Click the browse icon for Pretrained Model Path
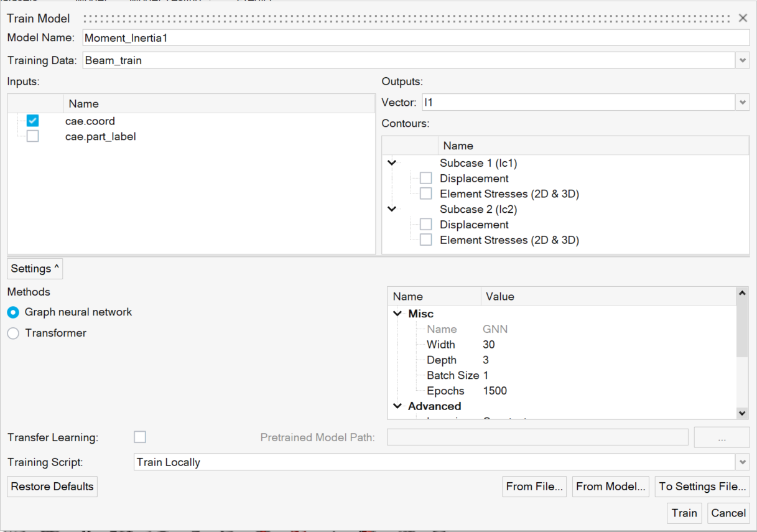 [722, 437]
